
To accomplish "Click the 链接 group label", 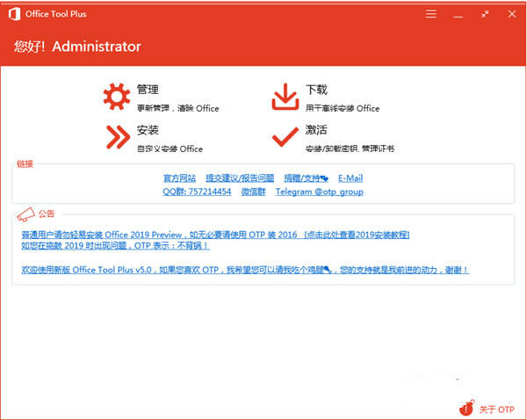I will tap(25, 164).
